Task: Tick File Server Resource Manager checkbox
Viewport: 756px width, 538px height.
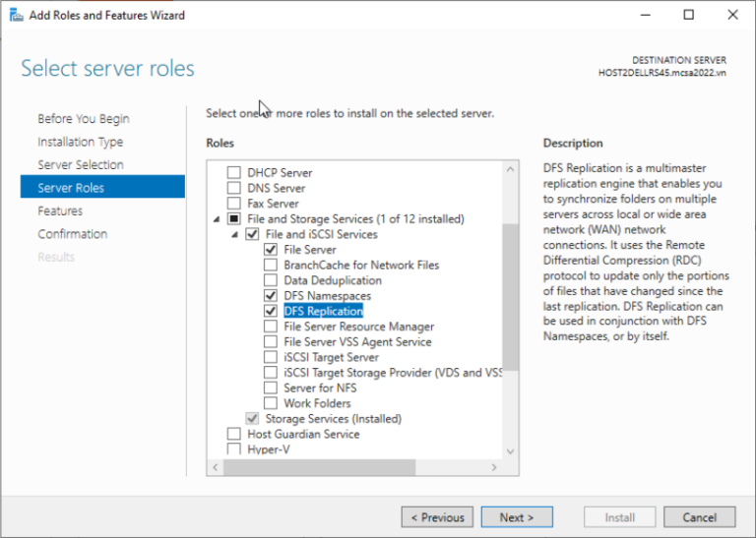Action: pyautogui.click(x=271, y=327)
